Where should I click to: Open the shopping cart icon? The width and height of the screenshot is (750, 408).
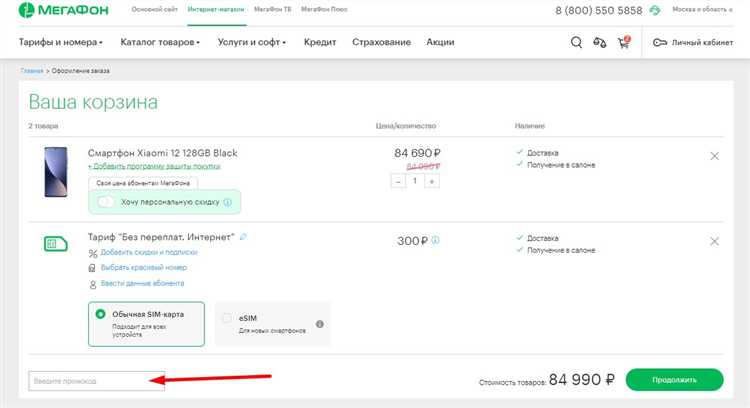(624, 43)
